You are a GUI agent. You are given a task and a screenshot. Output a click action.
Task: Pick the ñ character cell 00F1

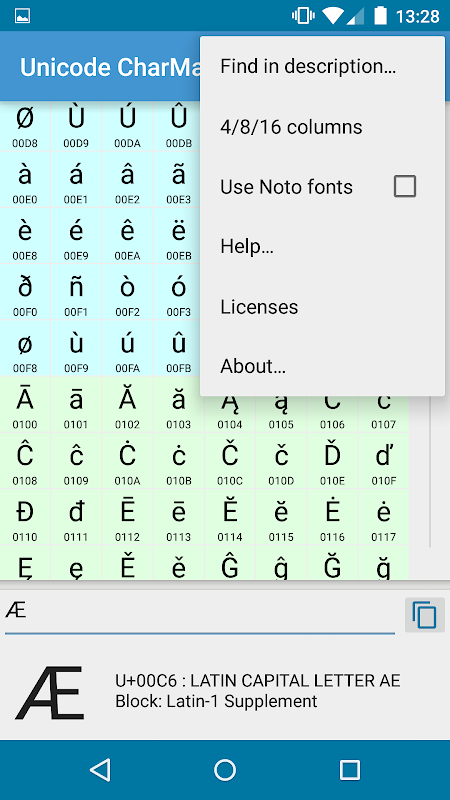(x=77, y=294)
